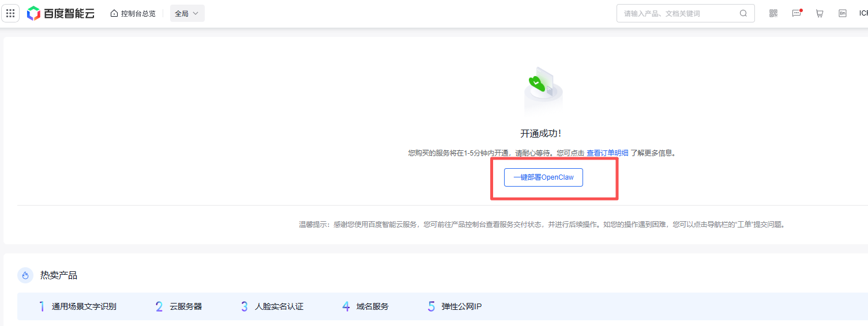Open the QR code icon
Viewport: 868px width, 326px height.
click(773, 13)
